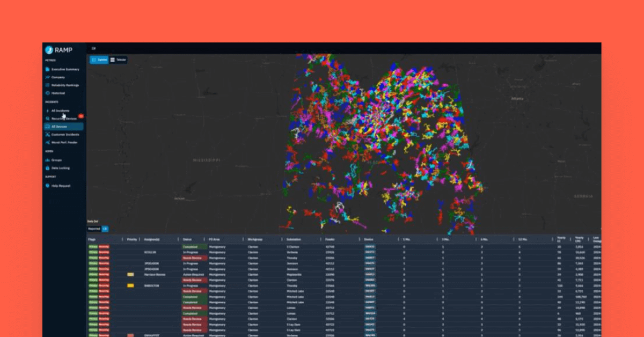Switch to the Spatial map view
This screenshot has width=644, height=337.
99,60
